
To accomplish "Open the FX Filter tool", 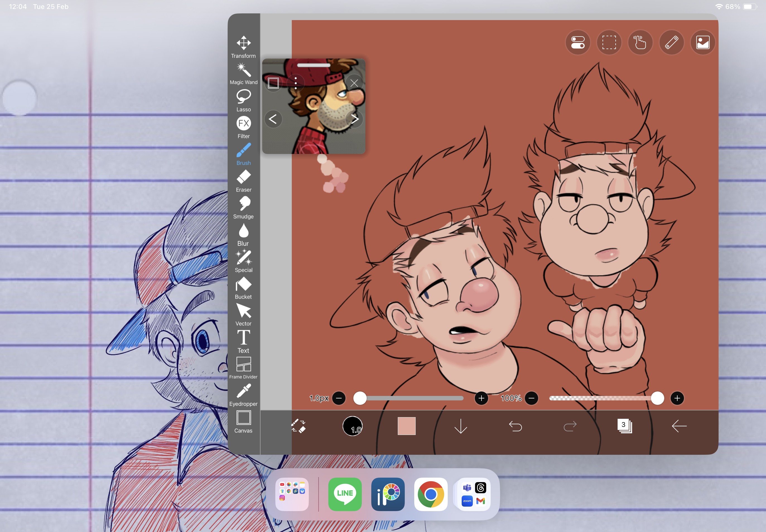I will tap(244, 127).
